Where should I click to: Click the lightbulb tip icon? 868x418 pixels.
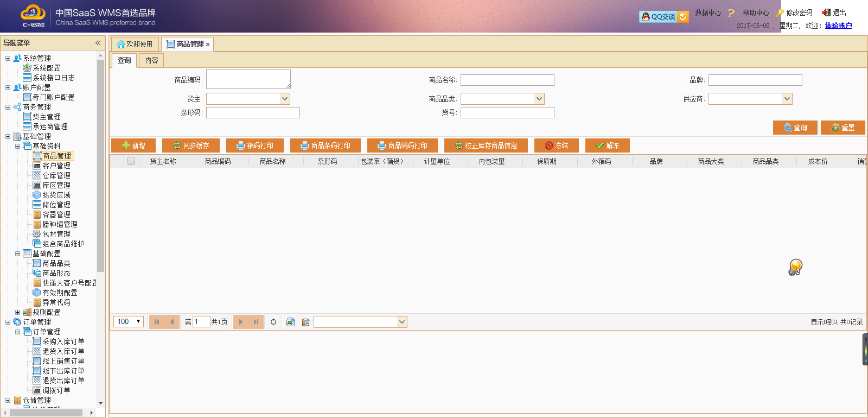tap(795, 267)
